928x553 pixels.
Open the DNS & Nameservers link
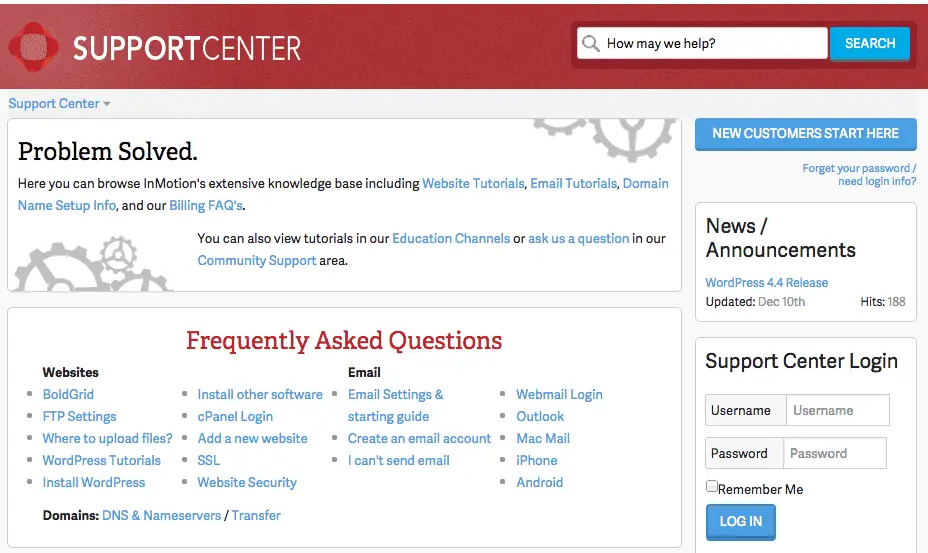162,516
